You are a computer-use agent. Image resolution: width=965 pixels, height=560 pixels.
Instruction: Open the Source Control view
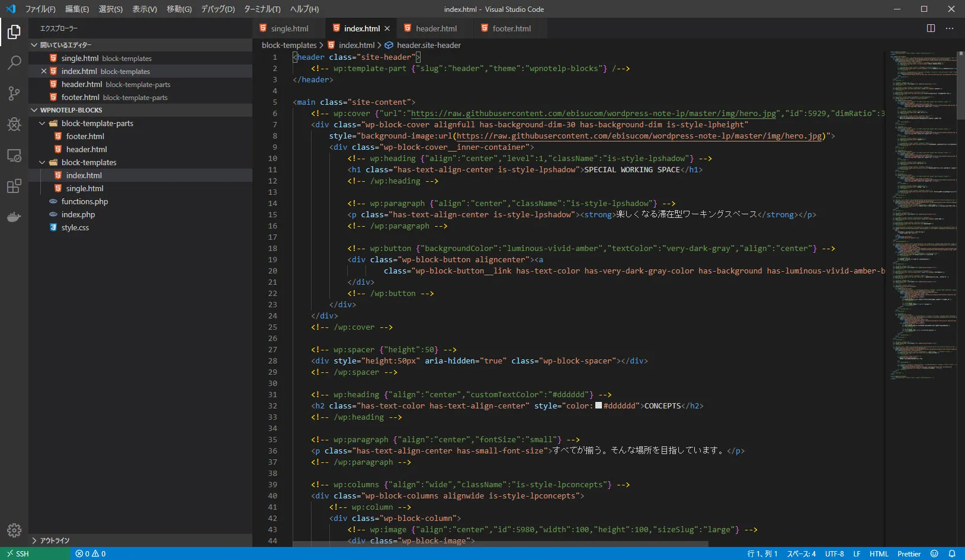click(x=14, y=94)
